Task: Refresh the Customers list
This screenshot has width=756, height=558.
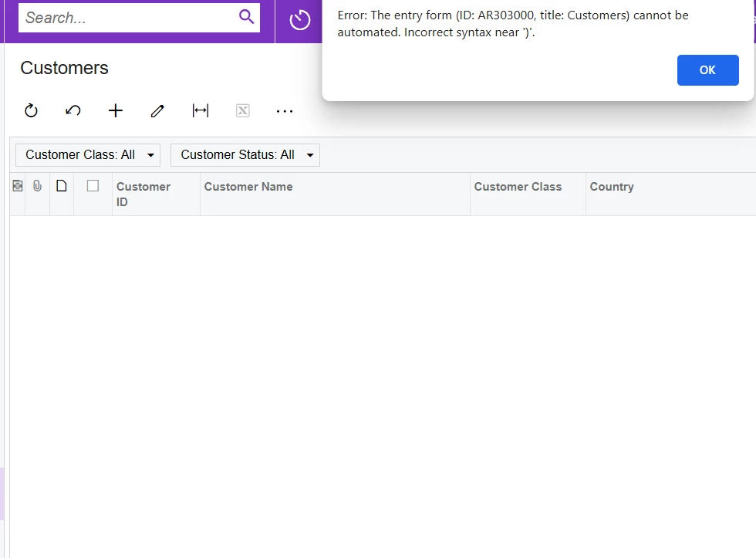Action: point(31,111)
